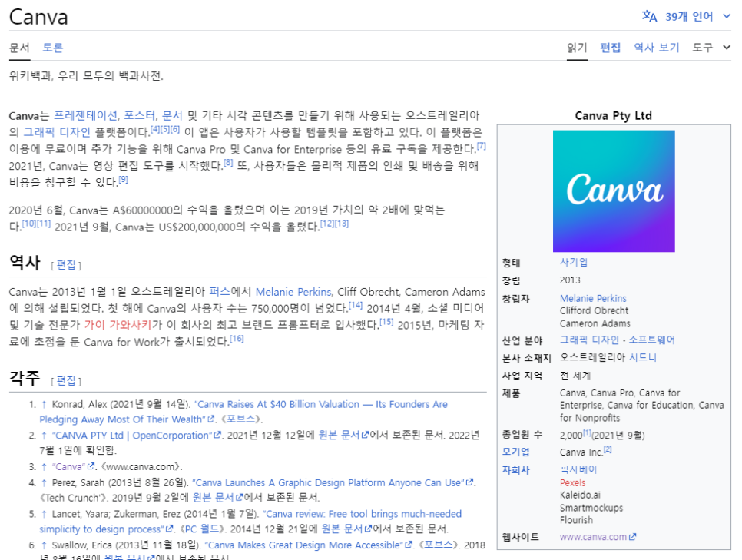Select the 읽기 tab

[578, 48]
